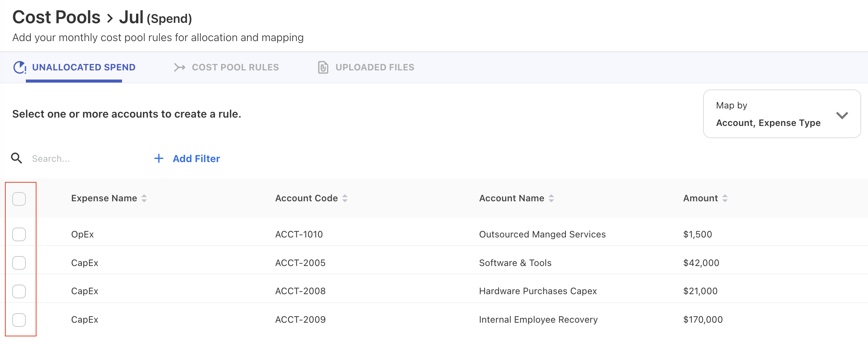
Task: Click the plus icon beside Add Filter
Action: click(x=159, y=158)
